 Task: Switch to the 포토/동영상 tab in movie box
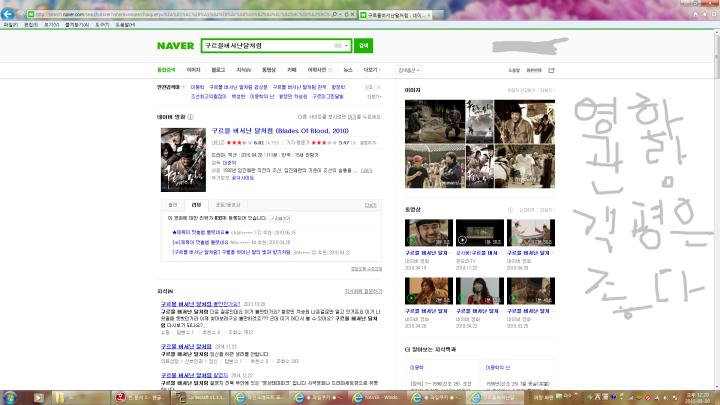pyautogui.click(x=228, y=205)
